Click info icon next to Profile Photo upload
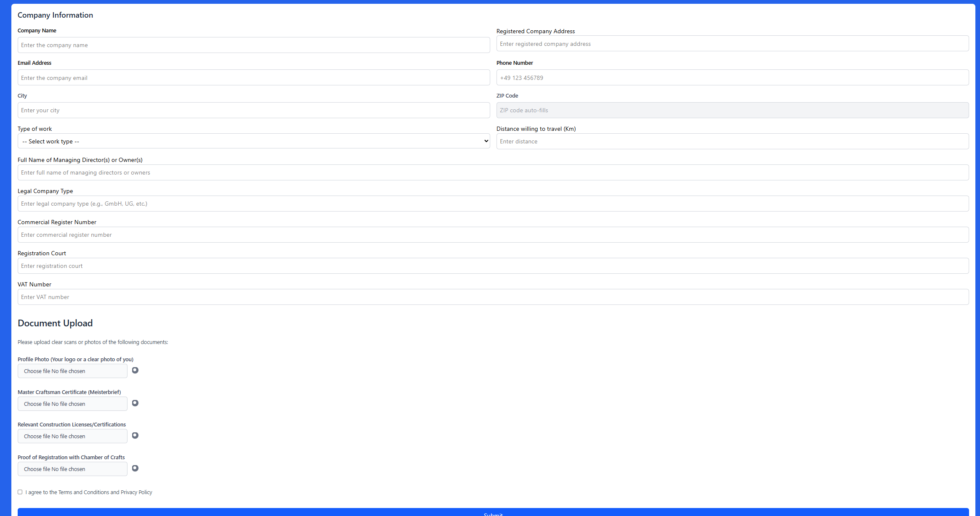 135,370
